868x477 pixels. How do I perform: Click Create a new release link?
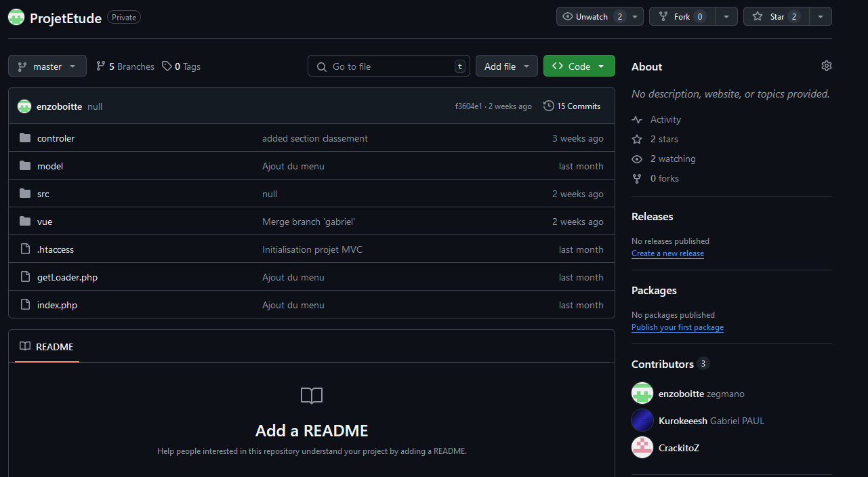667,253
